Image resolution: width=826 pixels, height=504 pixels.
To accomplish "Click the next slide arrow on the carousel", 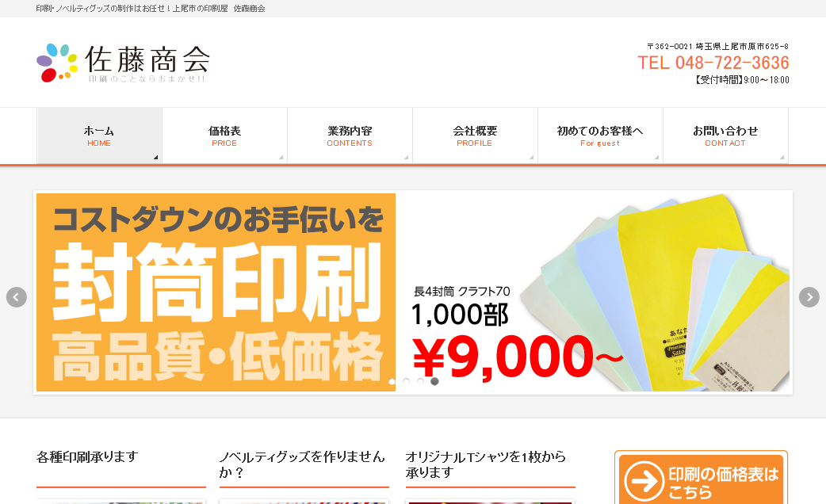I will click(x=809, y=297).
